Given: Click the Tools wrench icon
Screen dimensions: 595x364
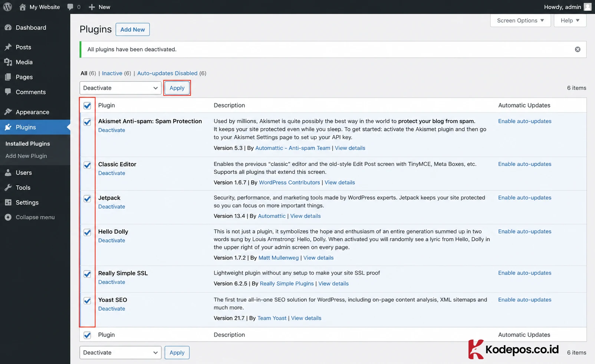Looking at the screenshot, I should 8,187.
